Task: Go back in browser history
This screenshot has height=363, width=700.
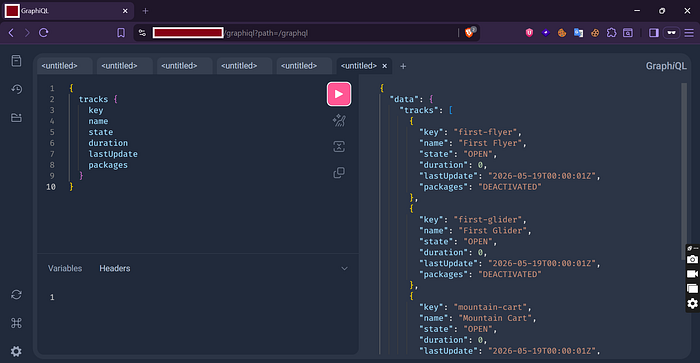Action: (11, 33)
